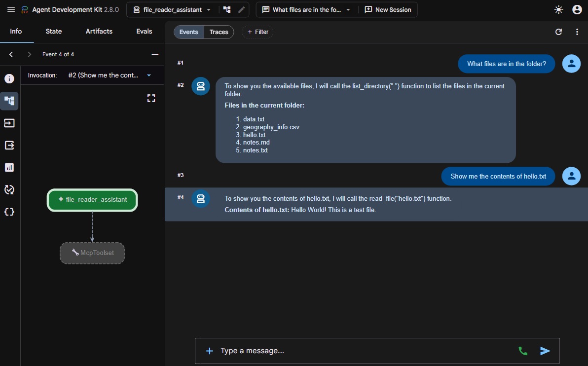Select the McpToolset graph node
The image size is (588, 366).
click(x=92, y=253)
